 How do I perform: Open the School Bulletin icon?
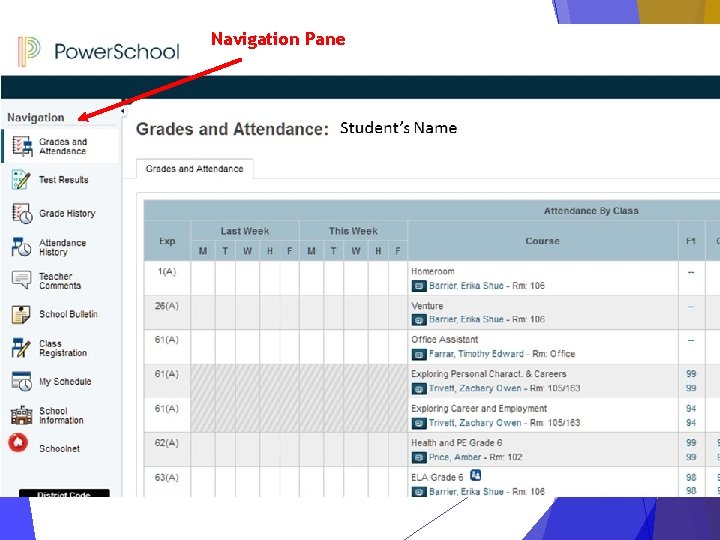point(21,315)
